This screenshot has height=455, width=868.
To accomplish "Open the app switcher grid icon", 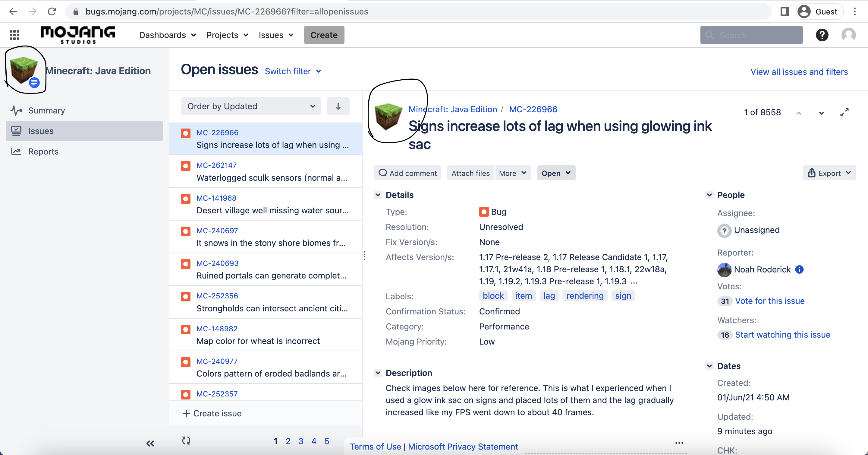I will coord(14,35).
